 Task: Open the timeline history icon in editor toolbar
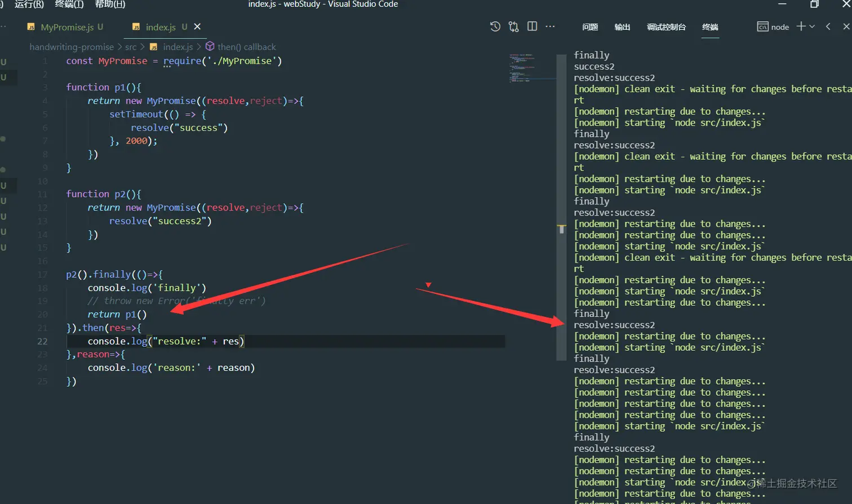pyautogui.click(x=495, y=26)
